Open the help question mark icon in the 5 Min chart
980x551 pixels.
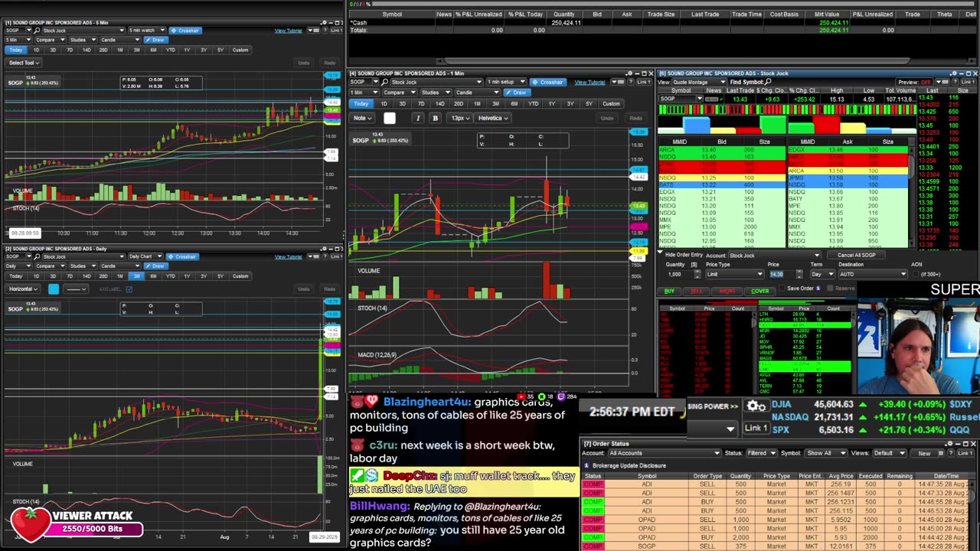tap(325, 31)
